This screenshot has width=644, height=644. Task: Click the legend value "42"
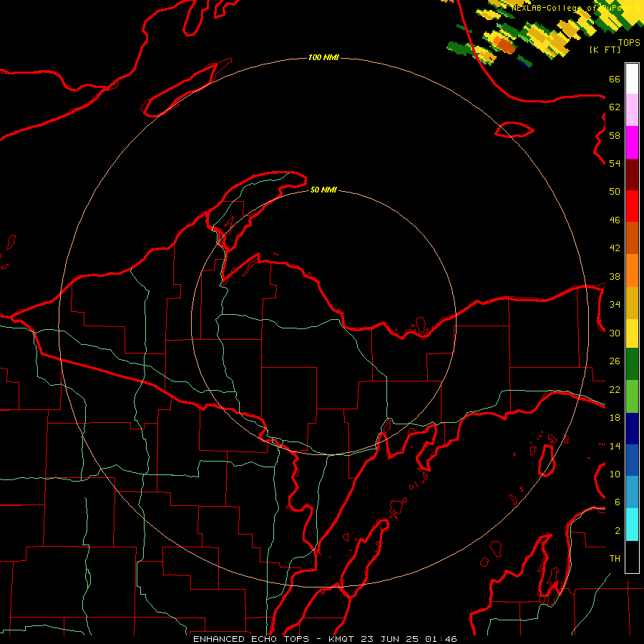(615, 248)
